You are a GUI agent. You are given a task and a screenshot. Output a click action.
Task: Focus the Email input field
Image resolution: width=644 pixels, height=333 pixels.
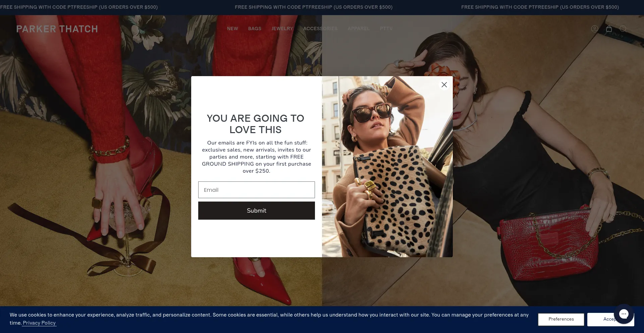click(257, 190)
